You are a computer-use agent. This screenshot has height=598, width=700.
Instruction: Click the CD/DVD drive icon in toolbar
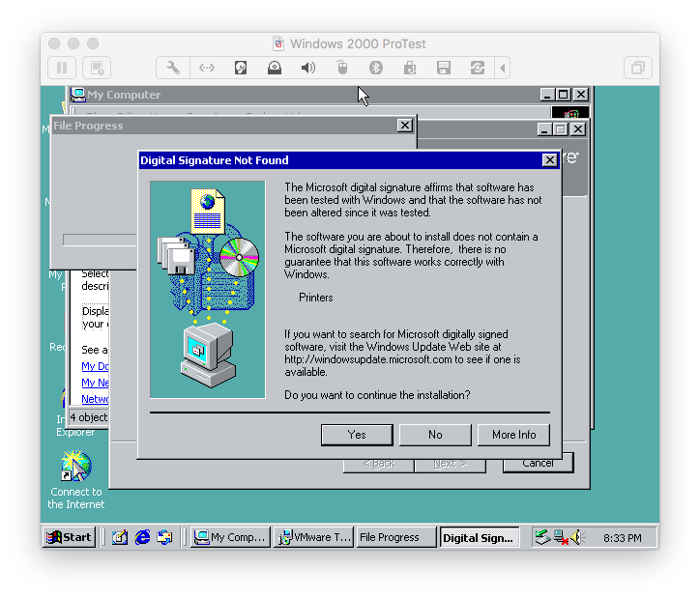275,68
